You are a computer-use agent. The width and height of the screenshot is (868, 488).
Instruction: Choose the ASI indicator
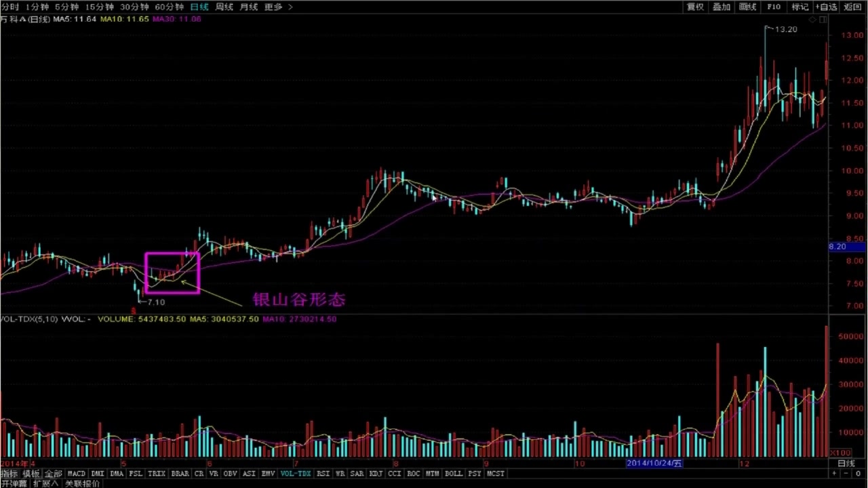click(x=249, y=474)
